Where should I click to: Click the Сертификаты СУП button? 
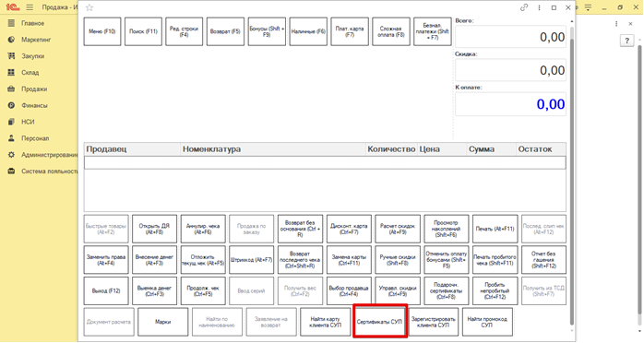tap(380, 322)
